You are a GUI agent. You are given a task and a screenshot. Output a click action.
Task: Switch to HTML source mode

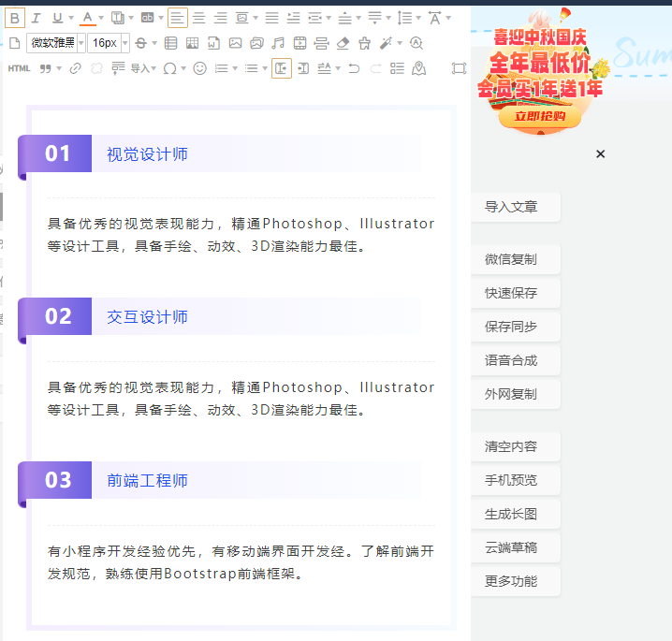coord(19,68)
